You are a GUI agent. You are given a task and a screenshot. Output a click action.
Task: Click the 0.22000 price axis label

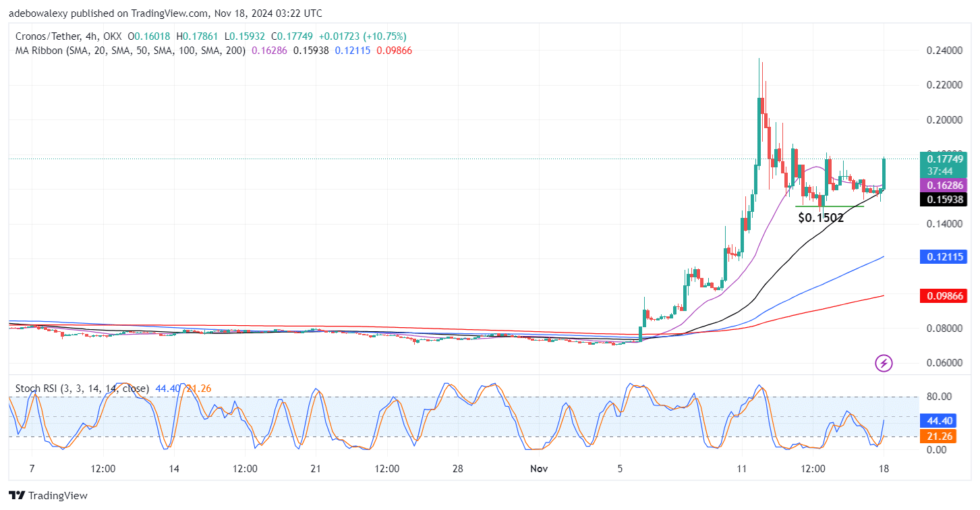[944, 85]
